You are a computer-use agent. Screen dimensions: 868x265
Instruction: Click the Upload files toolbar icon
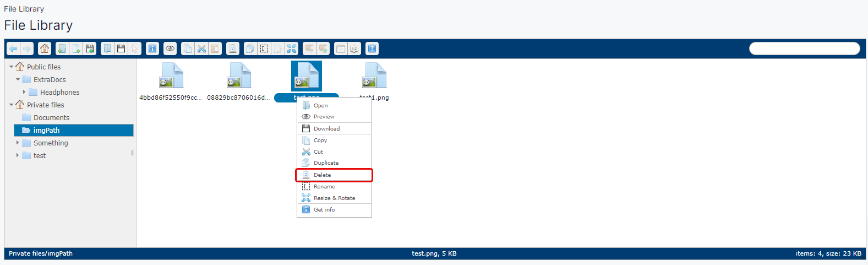90,48
